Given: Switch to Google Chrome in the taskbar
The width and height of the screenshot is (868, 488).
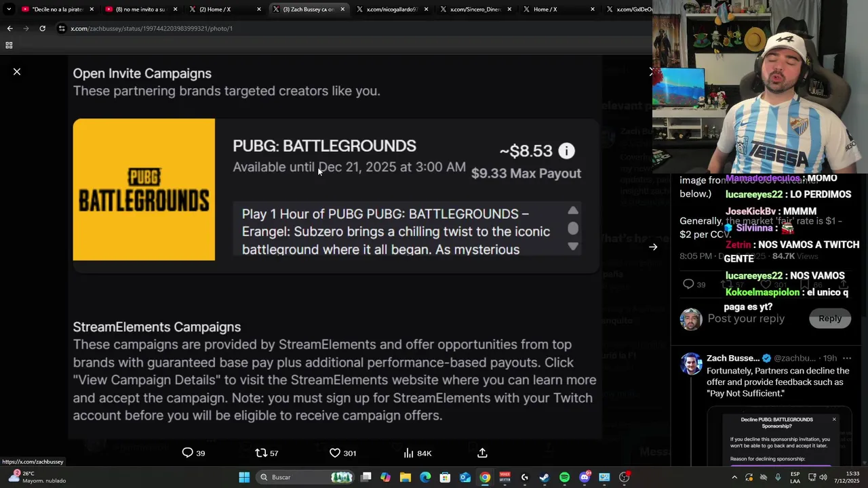Looking at the screenshot, I should 485,477.
